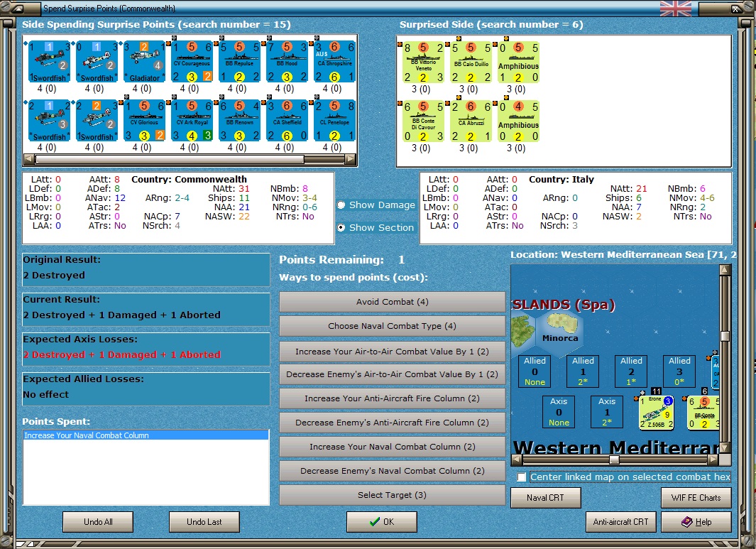Select the CL Penelope cruiser unit
The height and width of the screenshot is (549, 756).
tap(334, 121)
